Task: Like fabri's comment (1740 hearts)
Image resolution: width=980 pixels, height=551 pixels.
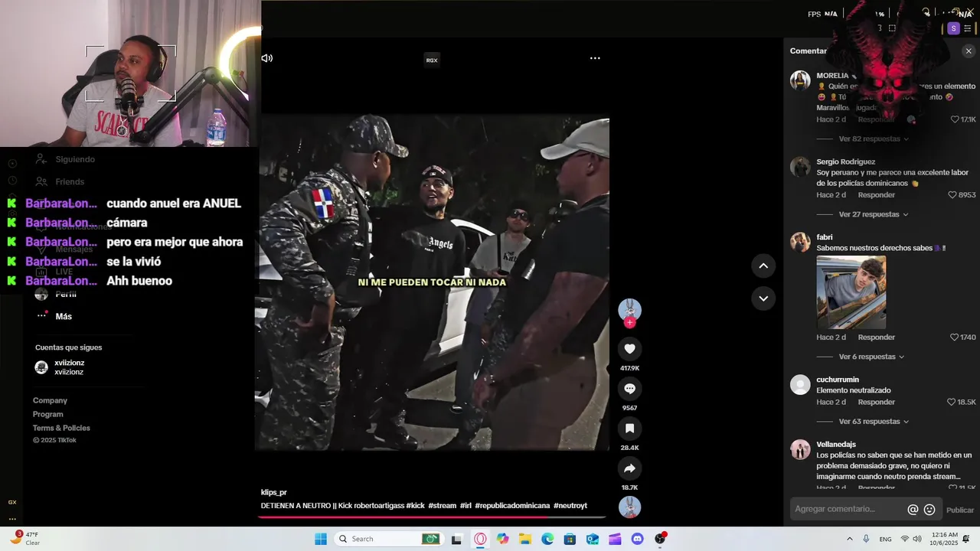Action: [x=955, y=337]
